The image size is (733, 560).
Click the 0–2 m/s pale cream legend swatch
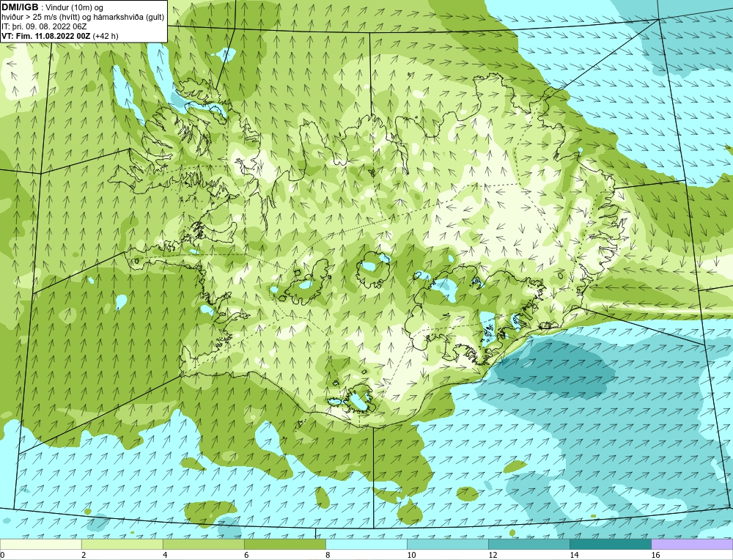[40, 545]
